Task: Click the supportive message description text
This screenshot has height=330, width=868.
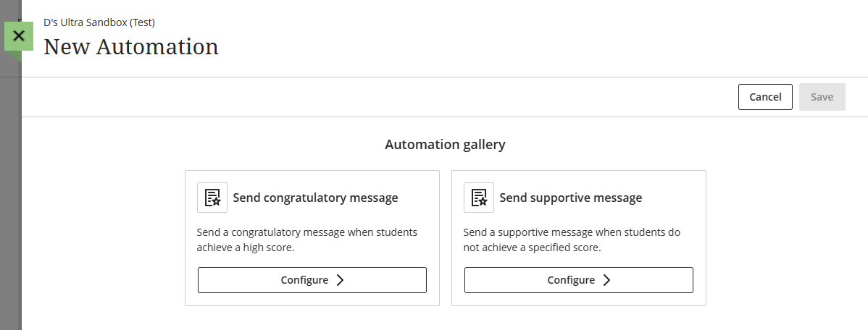Action: pos(571,240)
